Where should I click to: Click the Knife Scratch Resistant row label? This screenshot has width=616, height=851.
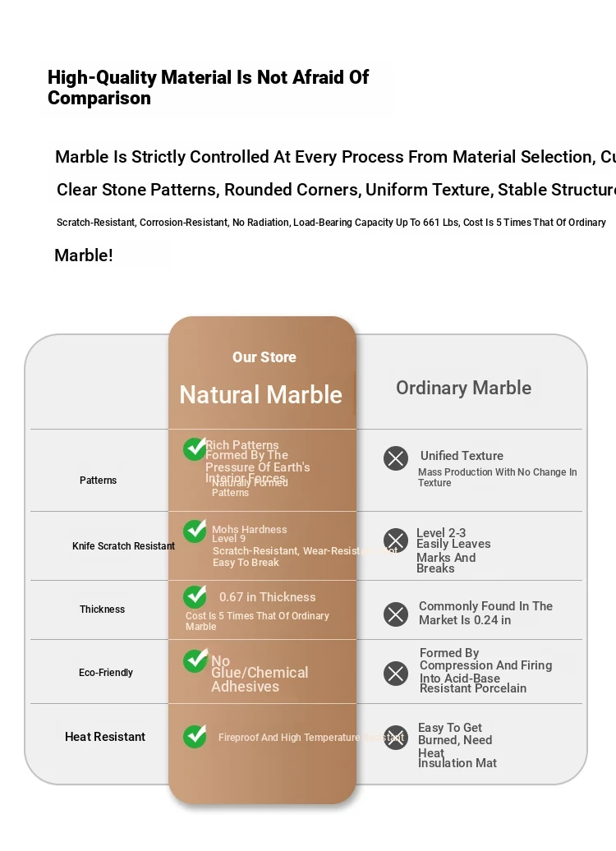[x=123, y=546]
